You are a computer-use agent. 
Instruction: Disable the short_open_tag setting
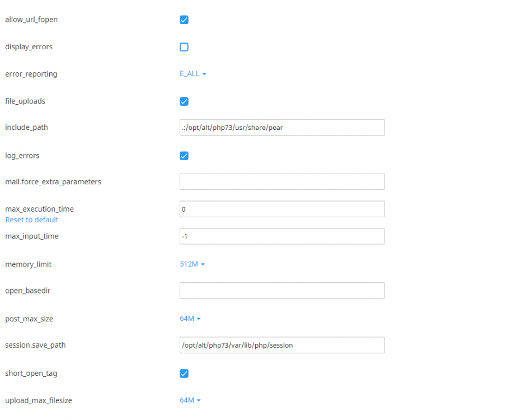[184, 374]
